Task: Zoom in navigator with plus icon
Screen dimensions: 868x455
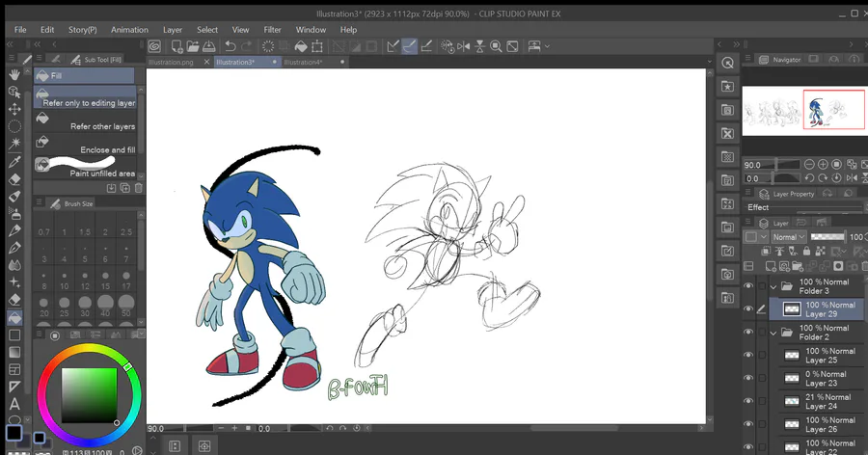Action: click(x=824, y=165)
